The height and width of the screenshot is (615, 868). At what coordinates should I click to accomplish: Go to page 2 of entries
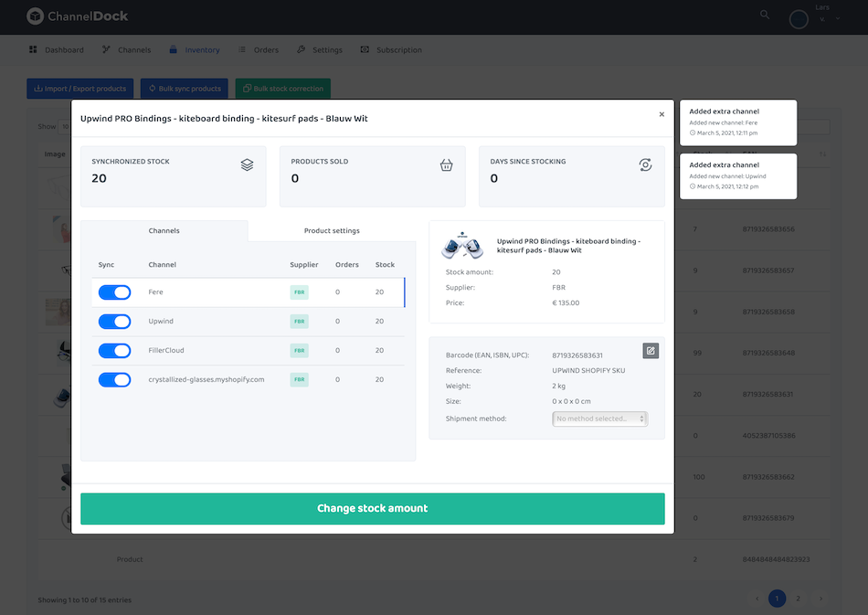(x=798, y=599)
